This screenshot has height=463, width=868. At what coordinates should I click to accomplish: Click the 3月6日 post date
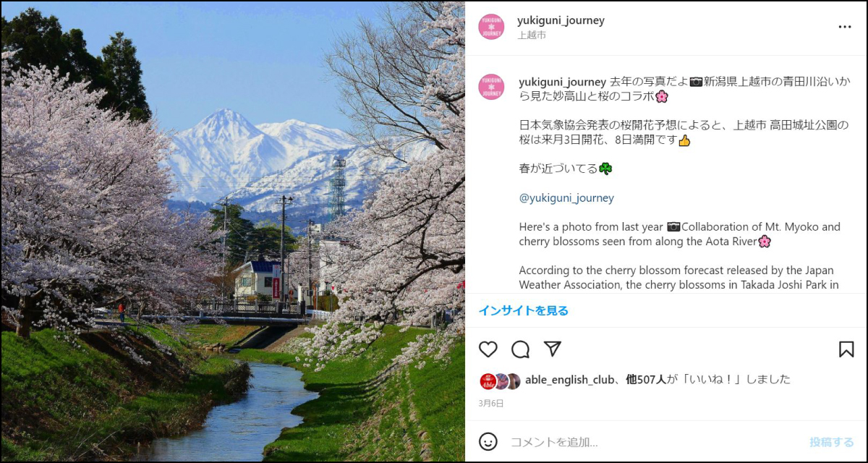coord(491,403)
